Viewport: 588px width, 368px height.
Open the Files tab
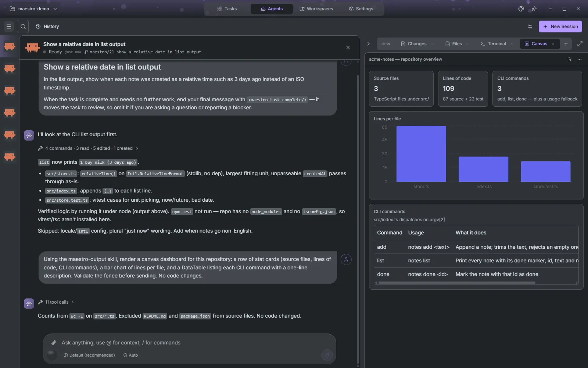(453, 44)
